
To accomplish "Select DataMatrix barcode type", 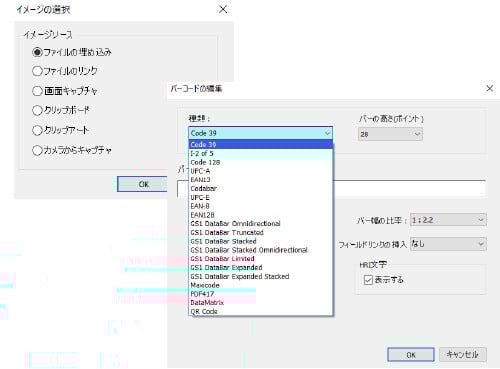I will [x=261, y=303].
